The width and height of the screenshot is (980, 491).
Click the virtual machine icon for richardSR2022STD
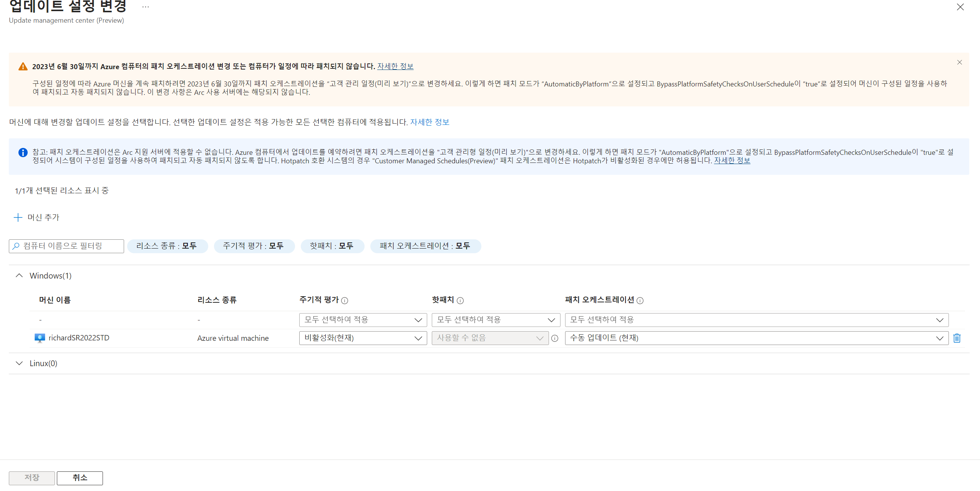coord(40,338)
